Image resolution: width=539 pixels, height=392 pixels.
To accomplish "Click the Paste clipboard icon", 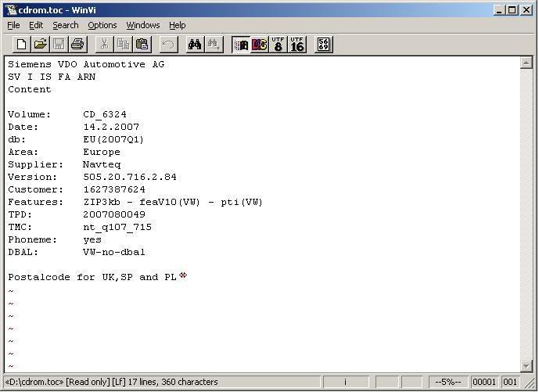I will coord(142,45).
